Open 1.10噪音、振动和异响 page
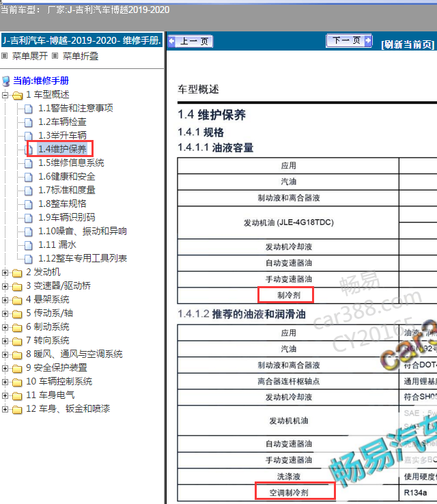The image size is (437, 504). click(83, 231)
